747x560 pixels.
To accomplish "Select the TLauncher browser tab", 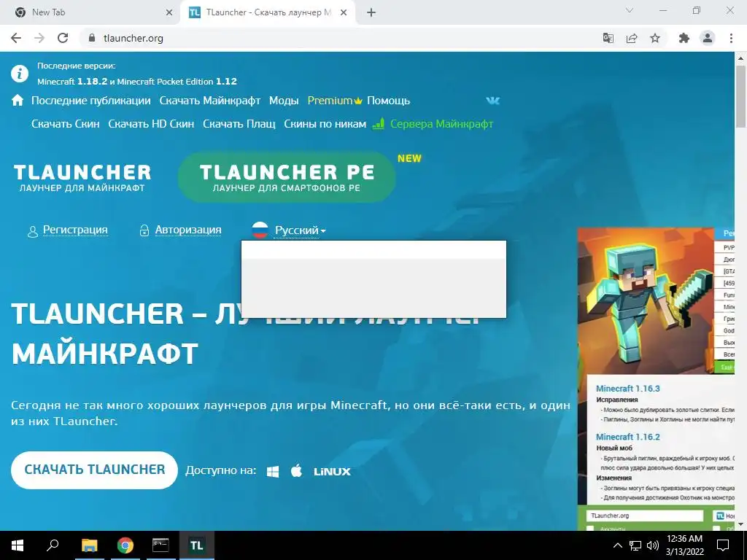I will click(x=267, y=12).
